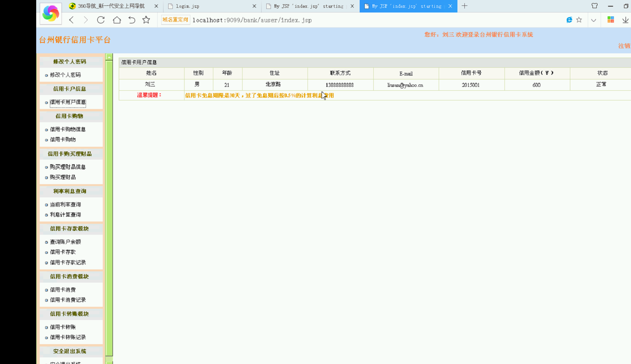Reload the page with refresh icon
The width and height of the screenshot is (631, 364).
point(101,20)
